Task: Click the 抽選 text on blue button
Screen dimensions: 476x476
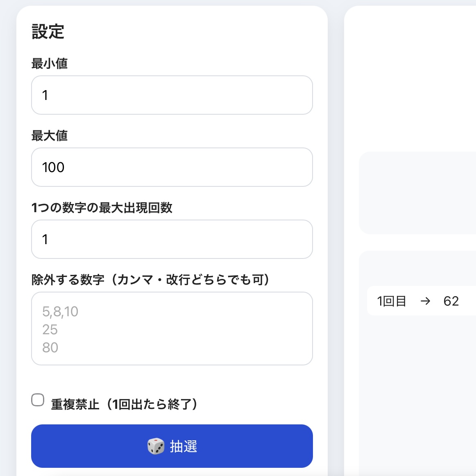Action: (x=184, y=446)
